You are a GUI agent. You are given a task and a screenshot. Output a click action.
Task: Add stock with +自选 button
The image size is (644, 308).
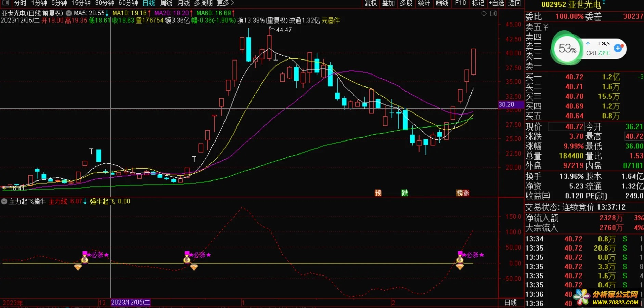pyautogui.click(x=497, y=3)
